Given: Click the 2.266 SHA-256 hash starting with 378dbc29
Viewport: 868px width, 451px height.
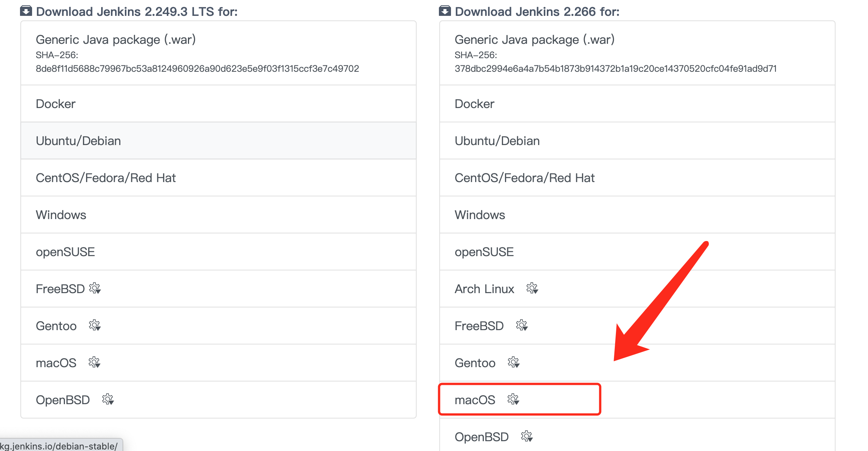Looking at the screenshot, I should [616, 69].
